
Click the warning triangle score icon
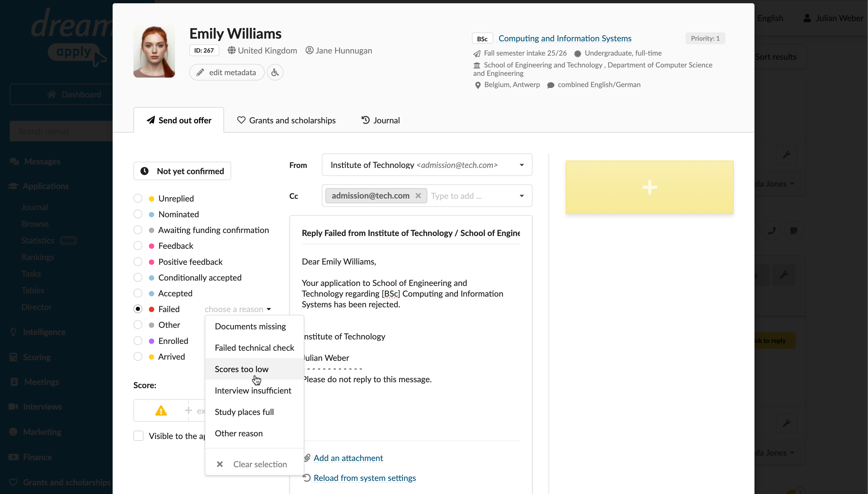pyautogui.click(x=161, y=410)
